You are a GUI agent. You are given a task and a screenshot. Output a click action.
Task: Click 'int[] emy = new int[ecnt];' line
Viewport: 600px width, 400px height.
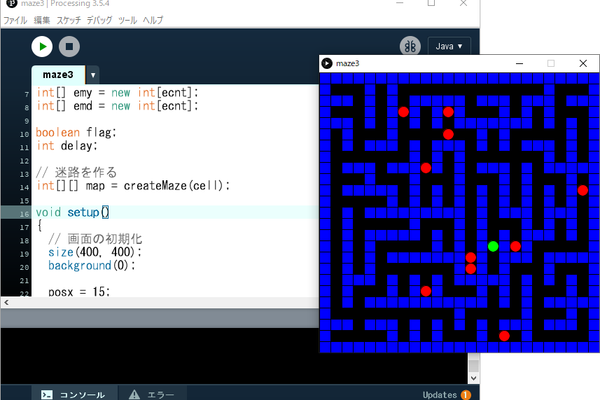coord(117,93)
